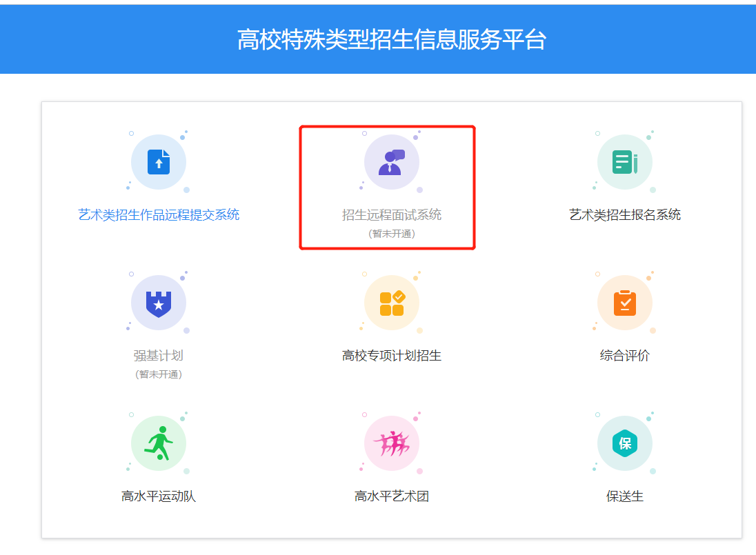The image size is (756, 555).
Task: Click the green registration form icon
Action: pos(625,162)
